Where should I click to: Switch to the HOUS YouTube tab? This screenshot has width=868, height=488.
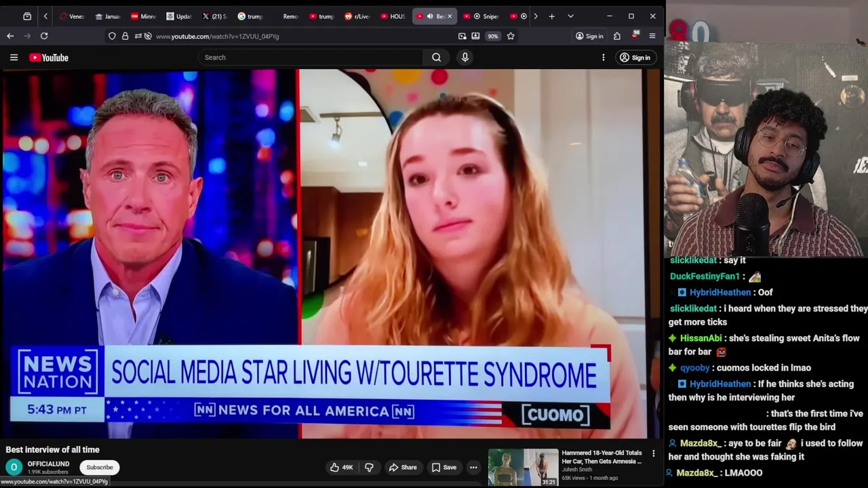393,16
